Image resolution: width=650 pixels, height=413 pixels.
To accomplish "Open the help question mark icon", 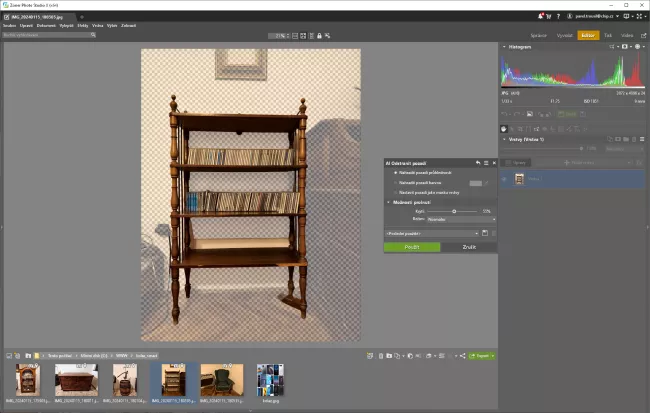I will (558, 17).
